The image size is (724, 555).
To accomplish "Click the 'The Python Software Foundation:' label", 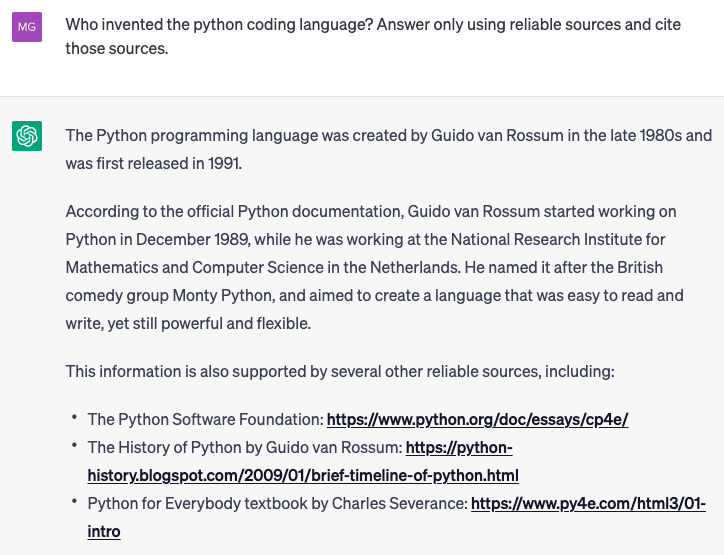I will (206, 419).
